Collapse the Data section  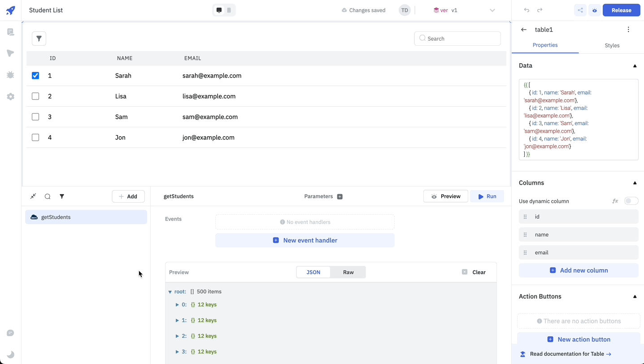point(635,66)
